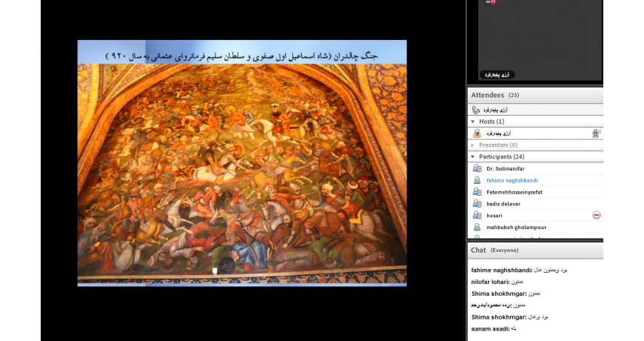The image size is (644, 341).
Task: Click the Persian slide title text
Action: click(242, 56)
